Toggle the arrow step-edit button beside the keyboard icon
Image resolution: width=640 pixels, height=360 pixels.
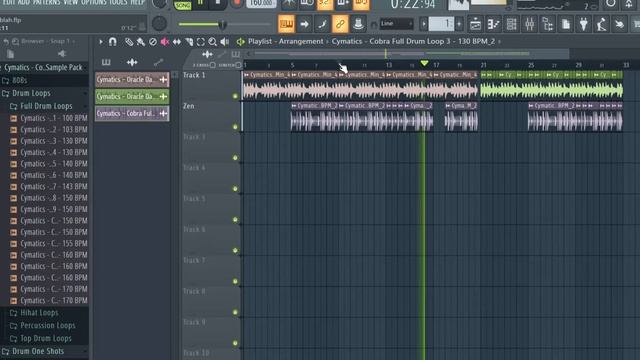pyautogui.click(x=304, y=24)
